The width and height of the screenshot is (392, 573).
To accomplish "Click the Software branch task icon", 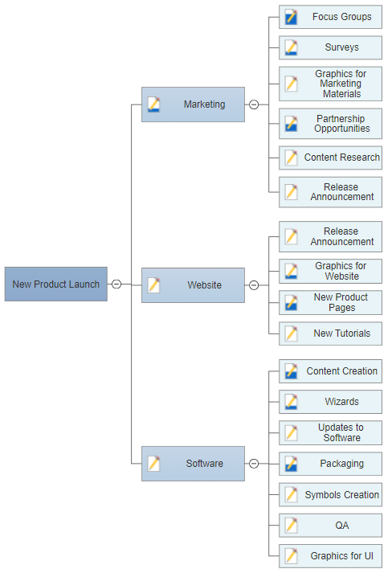I will click(153, 464).
